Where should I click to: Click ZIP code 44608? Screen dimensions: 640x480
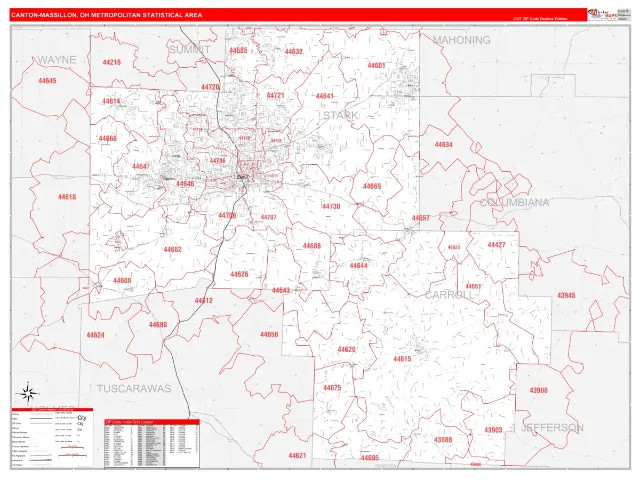click(122, 281)
